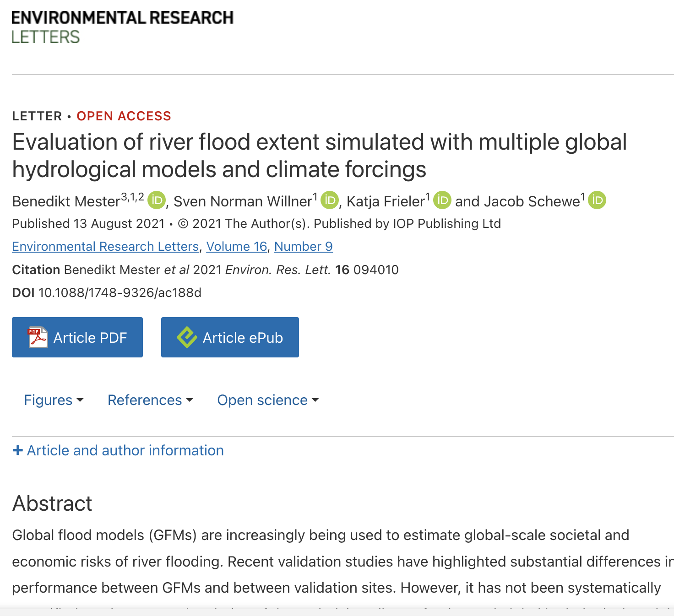Click the OPEN ACCESS label

click(x=124, y=116)
